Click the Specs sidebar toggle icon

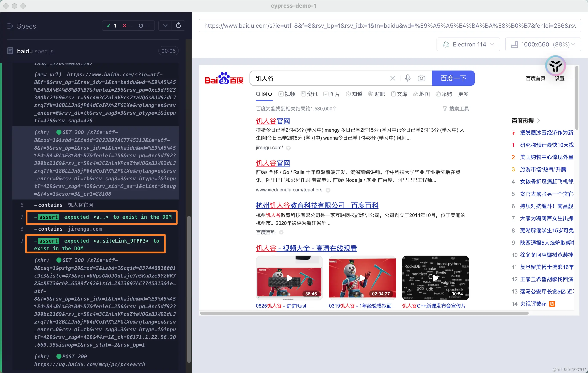point(10,26)
